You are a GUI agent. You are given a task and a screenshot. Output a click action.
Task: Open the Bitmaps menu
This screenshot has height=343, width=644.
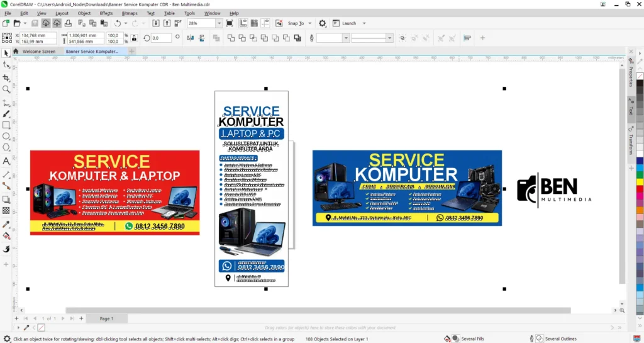click(x=130, y=13)
